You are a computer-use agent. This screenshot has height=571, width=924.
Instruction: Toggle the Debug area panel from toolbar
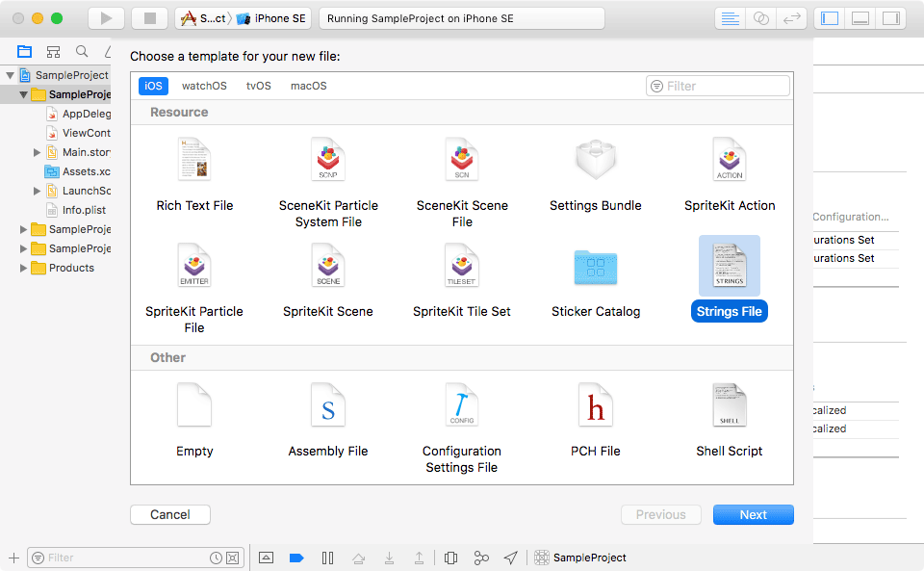[860, 18]
